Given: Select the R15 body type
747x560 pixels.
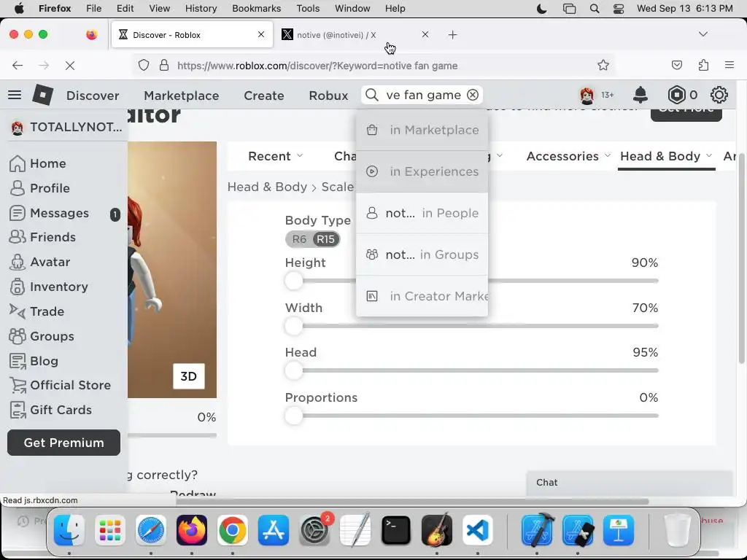Looking at the screenshot, I should coord(326,239).
